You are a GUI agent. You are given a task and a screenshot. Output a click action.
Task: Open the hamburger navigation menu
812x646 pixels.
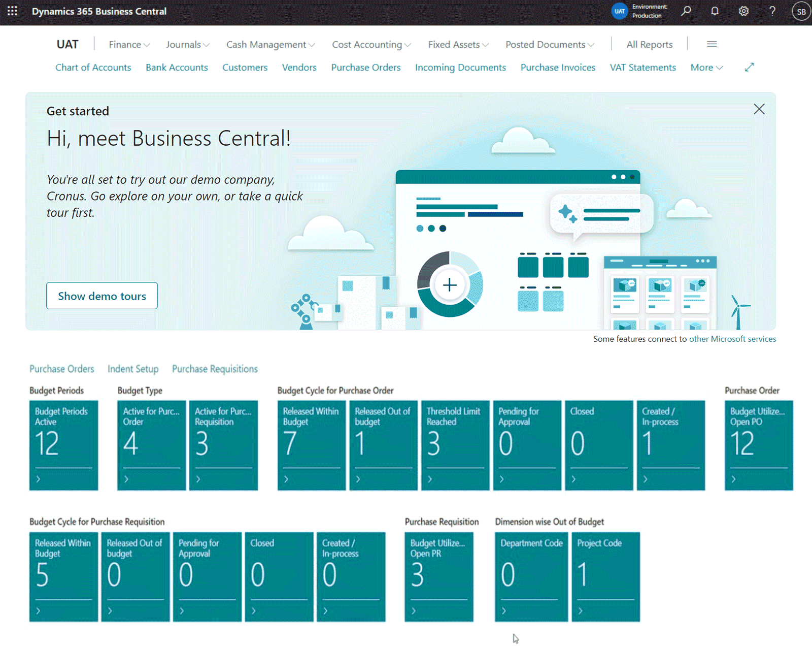point(712,44)
